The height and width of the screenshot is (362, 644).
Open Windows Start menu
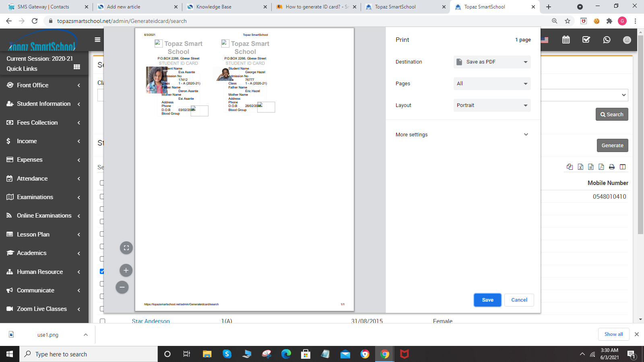[x=10, y=354]
